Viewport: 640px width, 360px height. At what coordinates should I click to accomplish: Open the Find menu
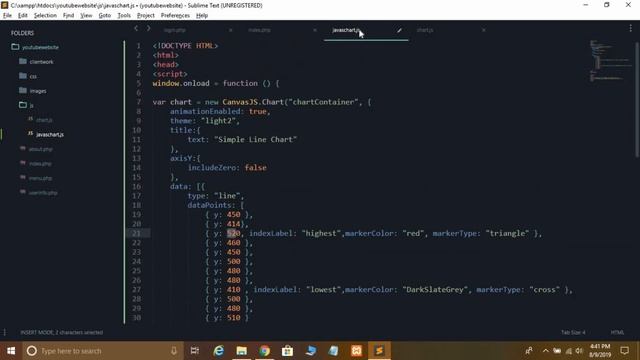tap(69, 15)
